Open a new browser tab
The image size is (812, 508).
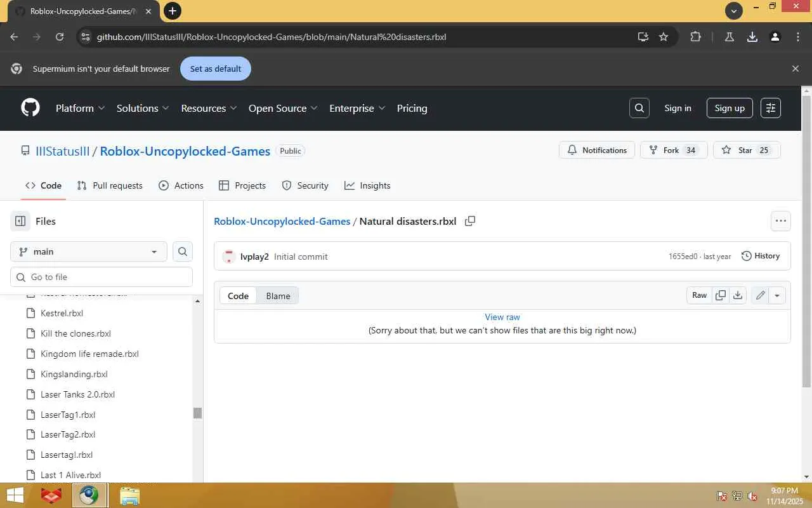tap(172, 11)
